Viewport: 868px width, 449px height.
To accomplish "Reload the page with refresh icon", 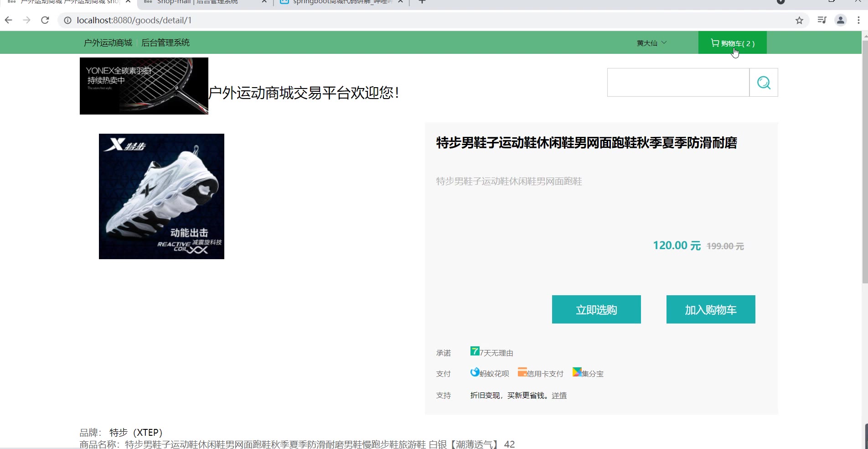I will 45,20.
